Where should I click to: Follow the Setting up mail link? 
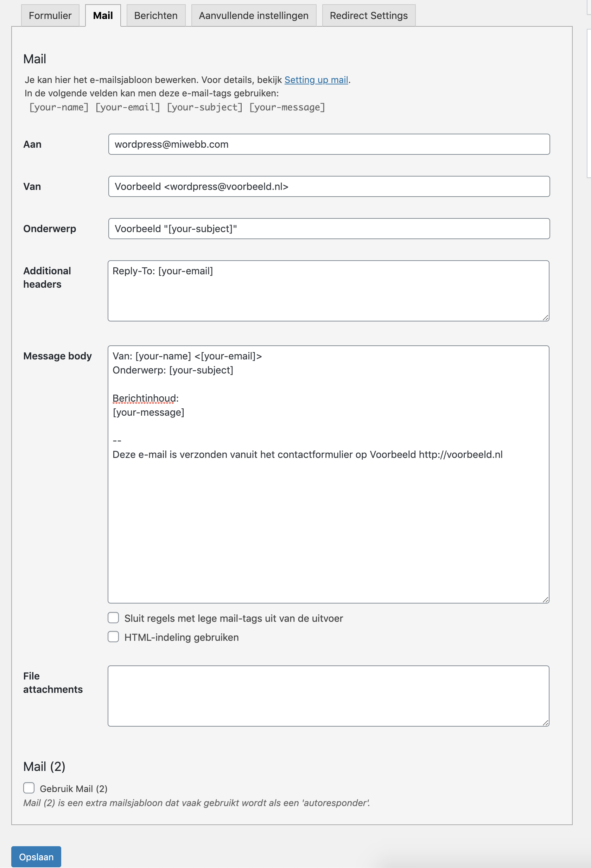pos(316,80)
